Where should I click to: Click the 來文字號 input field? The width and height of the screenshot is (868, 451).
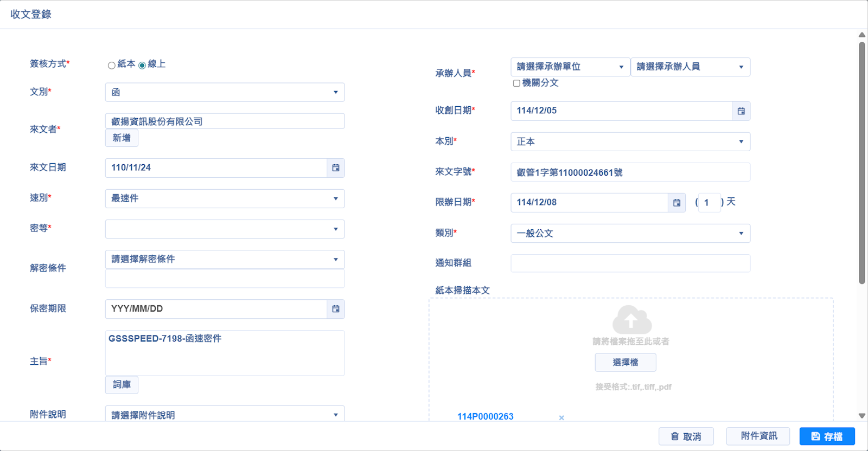click(630, 172)
